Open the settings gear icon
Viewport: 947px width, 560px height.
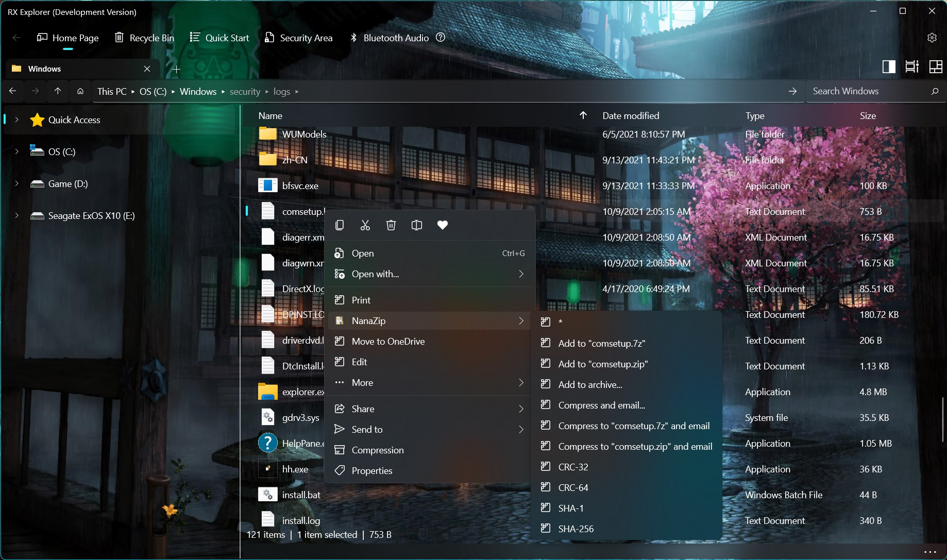click(932, 38)
